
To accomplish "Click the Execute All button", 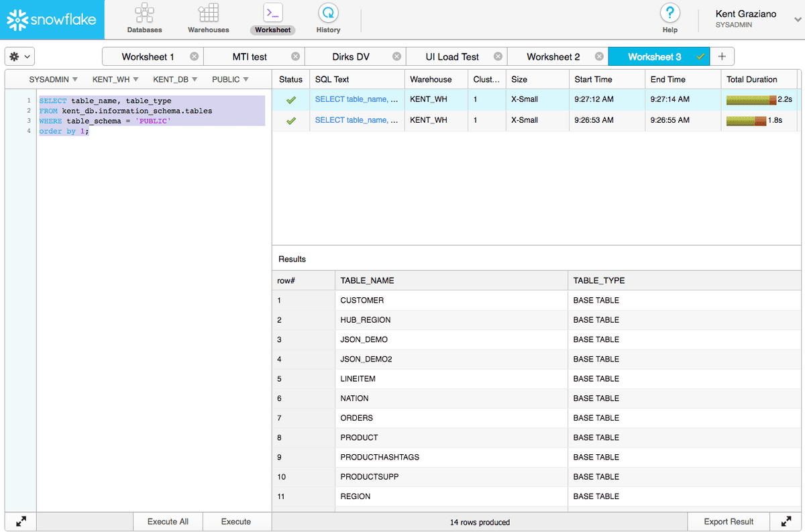I will (x=168, y=521).
